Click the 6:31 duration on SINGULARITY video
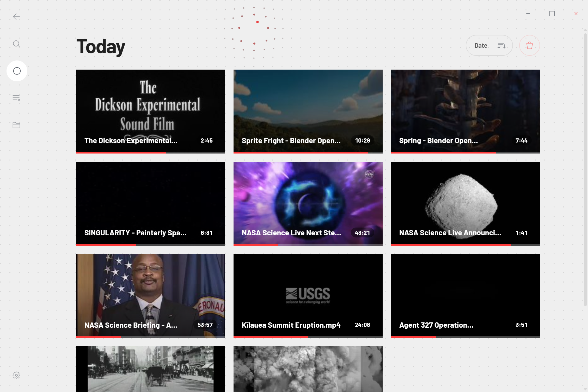This screenshot has width=588, height=392. tap(207, 233)
